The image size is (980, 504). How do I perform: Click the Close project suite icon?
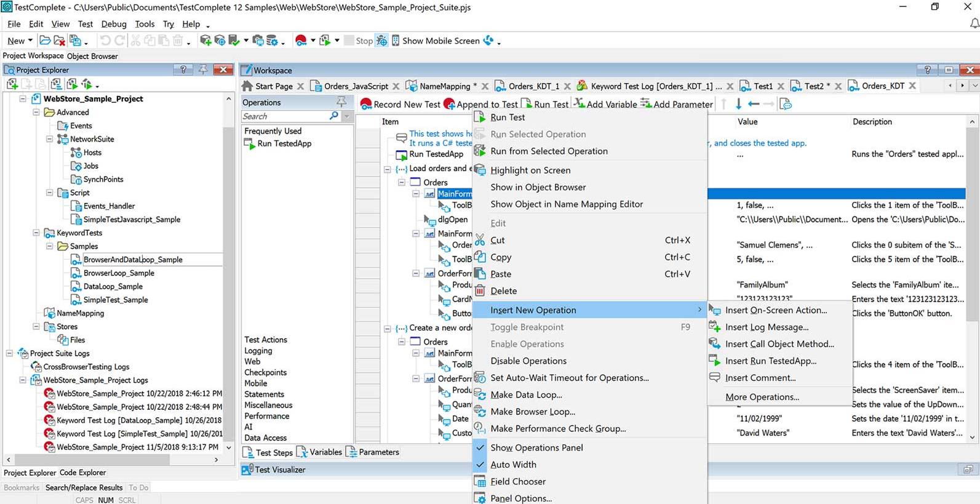[60, 41]
